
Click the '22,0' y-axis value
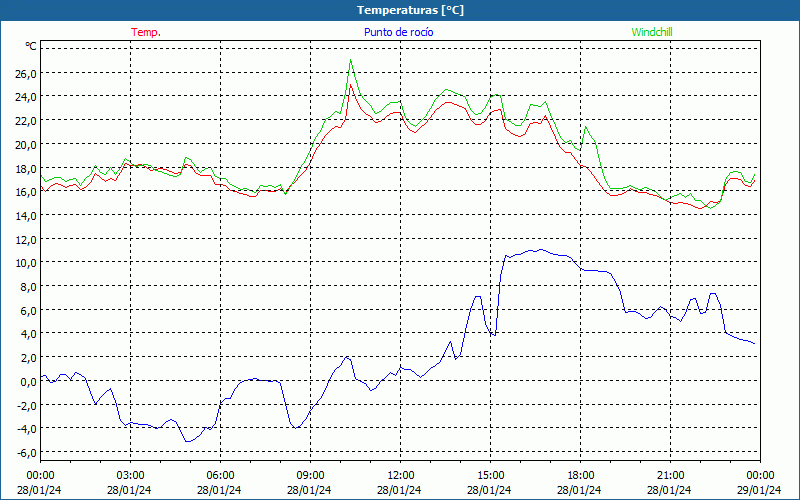click(x=26, y=120)
